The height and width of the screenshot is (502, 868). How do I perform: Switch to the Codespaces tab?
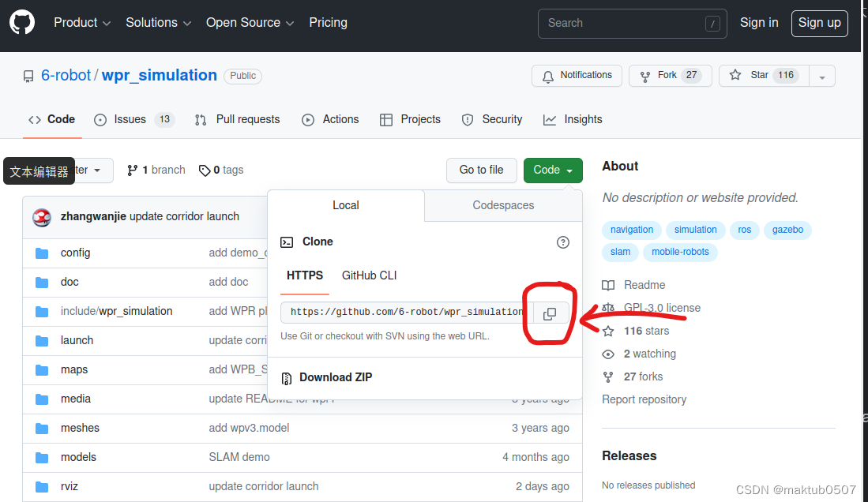(x=503, y=205)
